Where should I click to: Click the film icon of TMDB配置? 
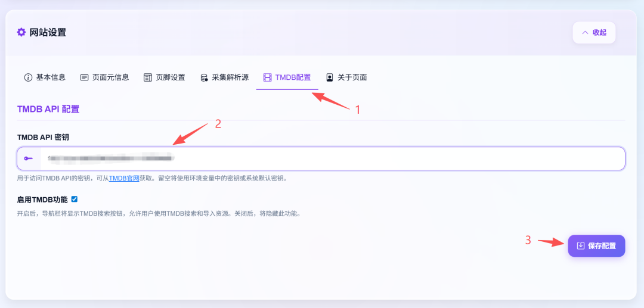click(267, 77)
